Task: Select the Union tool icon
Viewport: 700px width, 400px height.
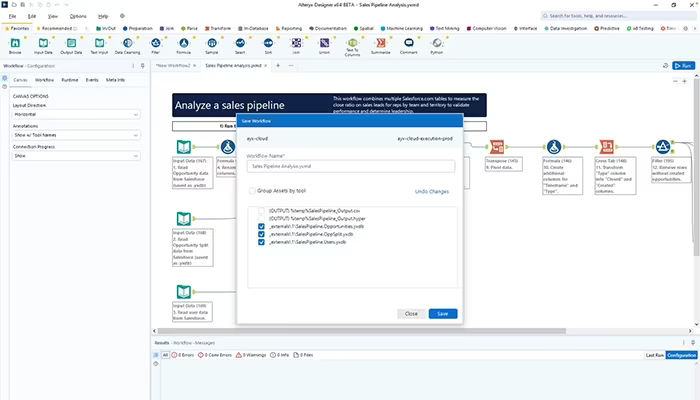Action: pyautogui.click(x=325, y=43)
